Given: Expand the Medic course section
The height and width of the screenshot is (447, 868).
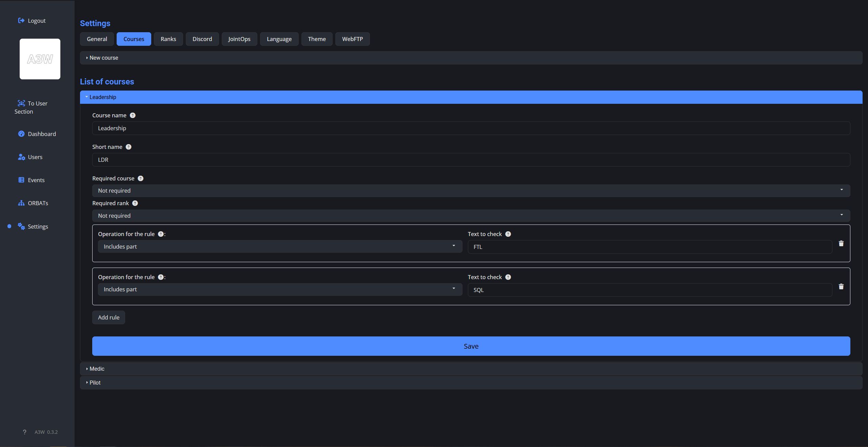Looking at the screenshot, I should tap(97, 369).
